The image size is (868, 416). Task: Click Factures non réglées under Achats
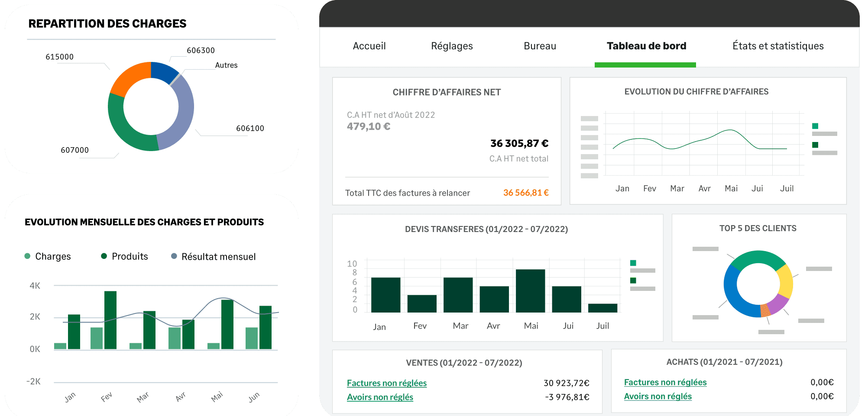click(665, 382)
